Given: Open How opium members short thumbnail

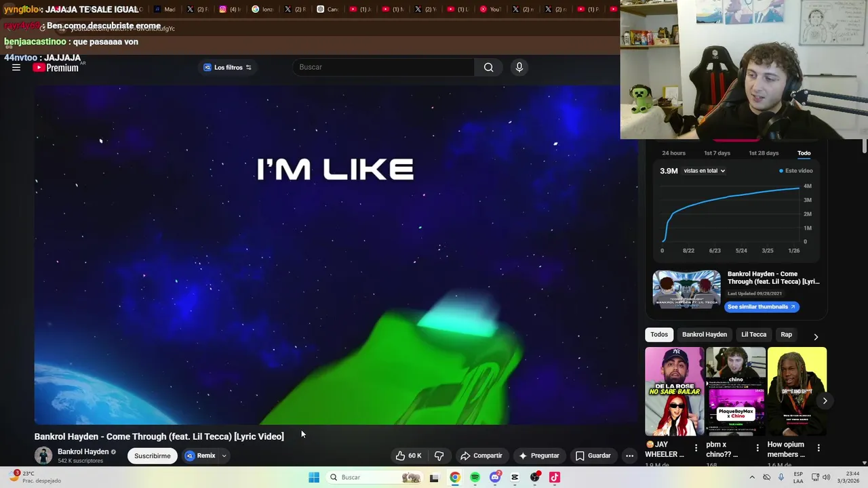Looking at the screenshot, I should click(x=797, y=391).
